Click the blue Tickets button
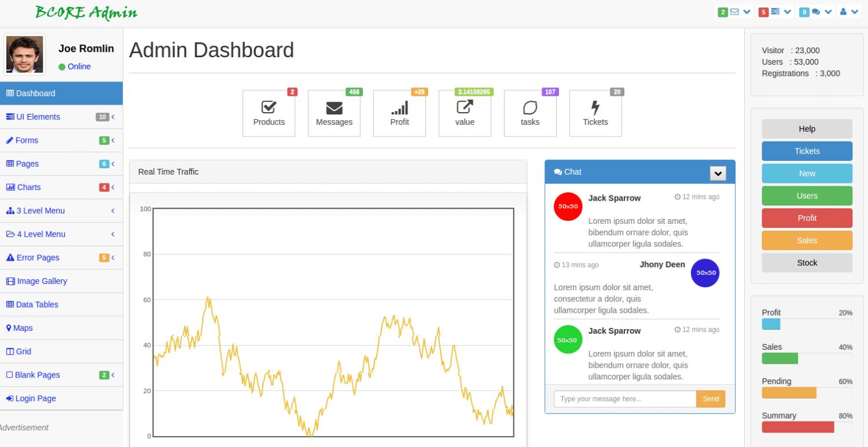 click(807, 151)
